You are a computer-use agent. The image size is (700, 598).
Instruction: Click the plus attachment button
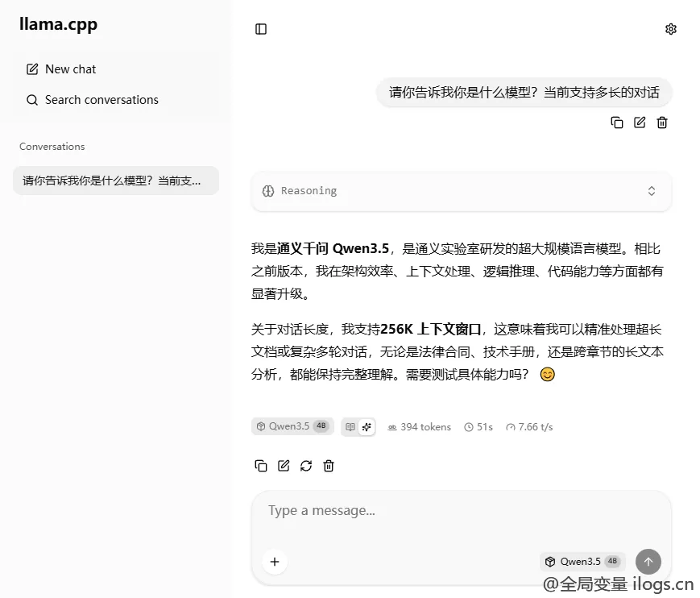point(275,562)
